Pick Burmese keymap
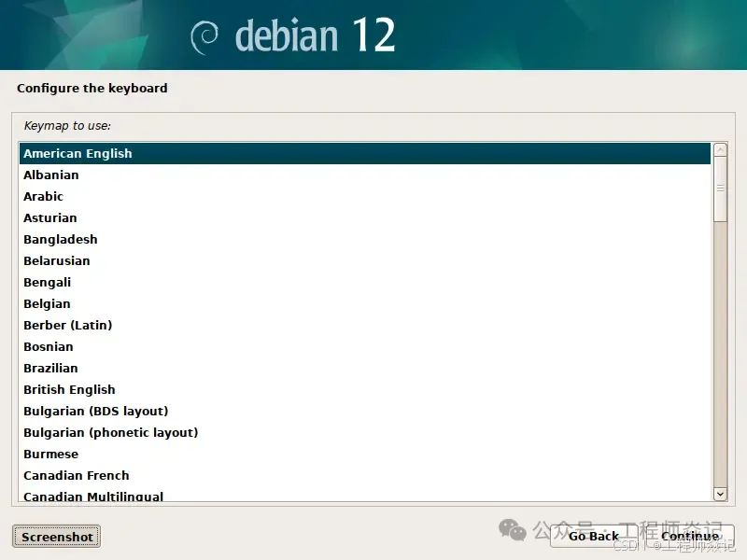The height and width of the screenshot is (560, 747). tap(365, 454)
